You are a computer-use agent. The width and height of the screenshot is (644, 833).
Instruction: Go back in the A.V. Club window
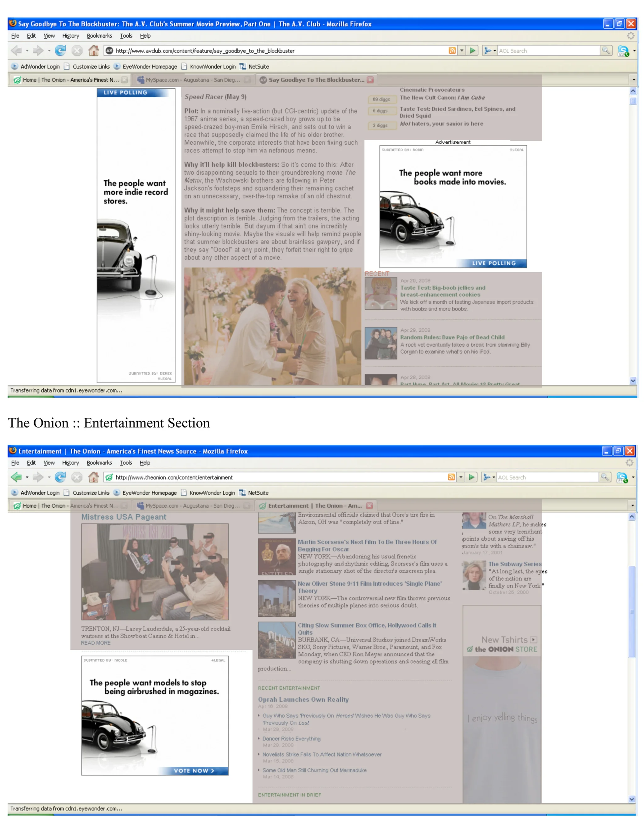[x=16, y=50]
